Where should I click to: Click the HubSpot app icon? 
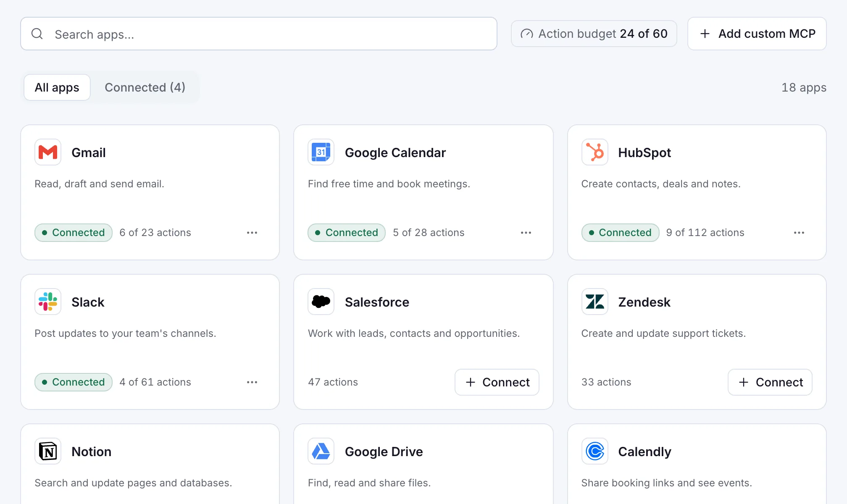coord(595,152)
